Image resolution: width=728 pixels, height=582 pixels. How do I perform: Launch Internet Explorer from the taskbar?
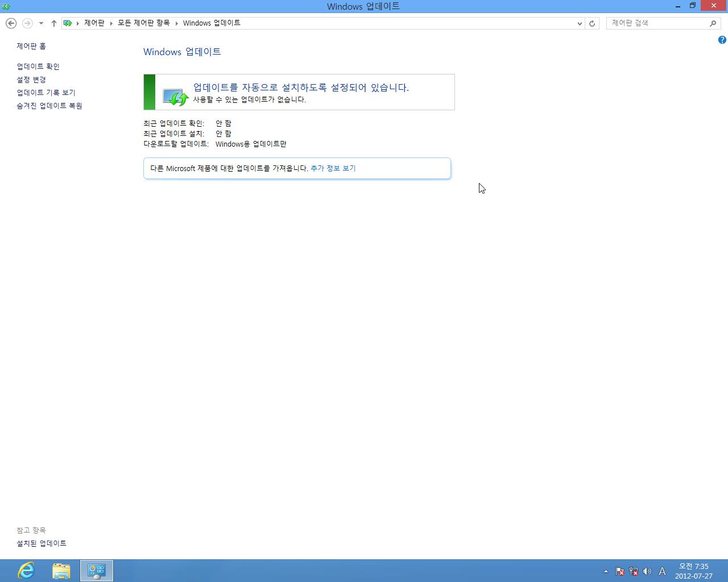[26, 571]
